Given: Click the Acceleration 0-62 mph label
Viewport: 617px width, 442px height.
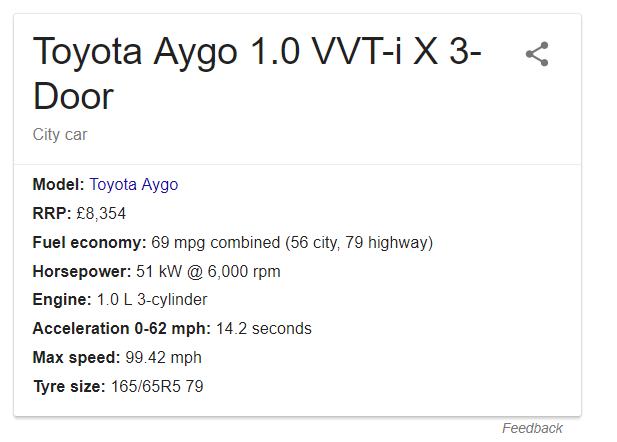Looking at the screenshot, I should pos(121,328).
